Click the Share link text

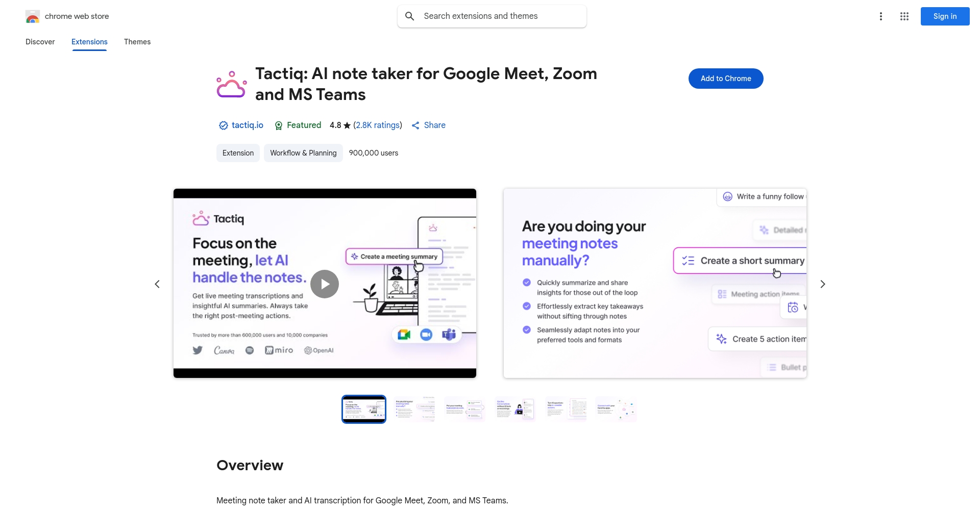point(435,125)
